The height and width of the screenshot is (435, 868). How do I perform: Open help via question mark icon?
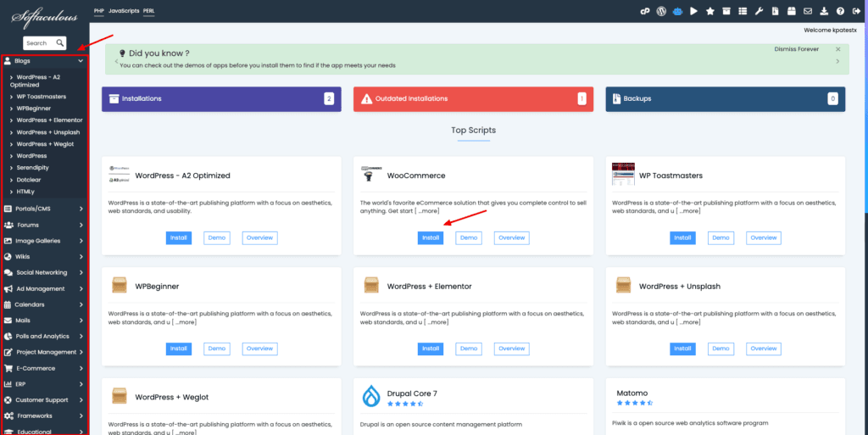840,11
